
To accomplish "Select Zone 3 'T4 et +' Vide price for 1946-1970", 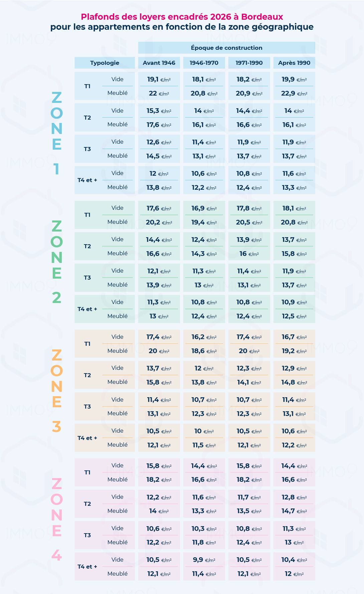I will tap(204, 431).
